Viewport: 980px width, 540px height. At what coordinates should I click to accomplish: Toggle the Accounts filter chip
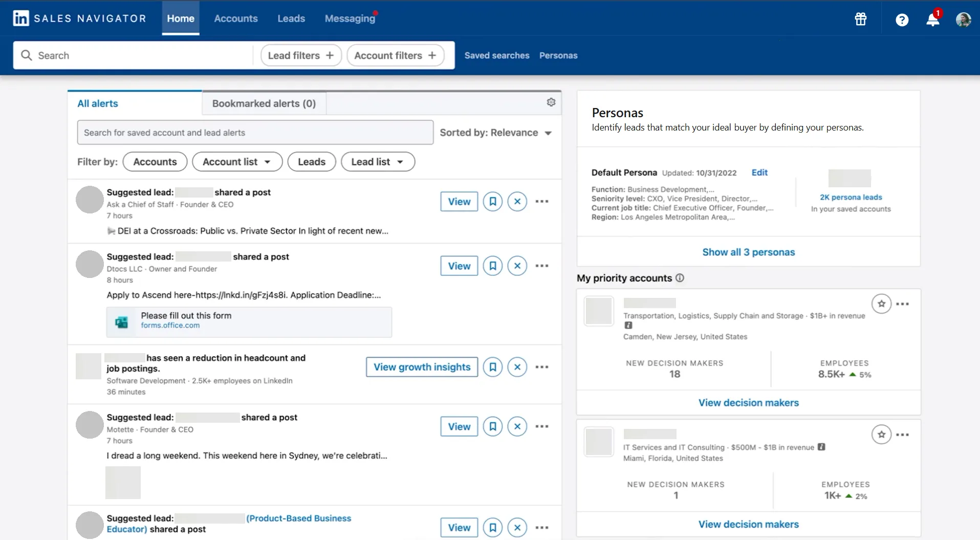154,161
